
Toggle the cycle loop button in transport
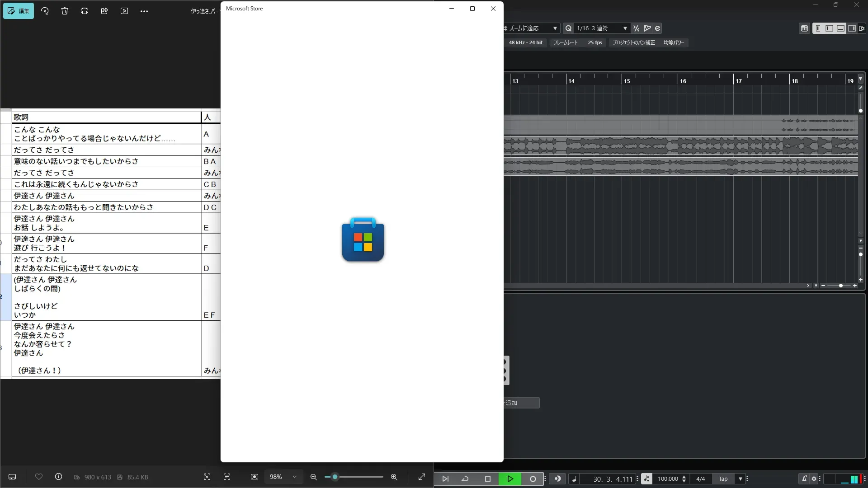pos(465,479)
